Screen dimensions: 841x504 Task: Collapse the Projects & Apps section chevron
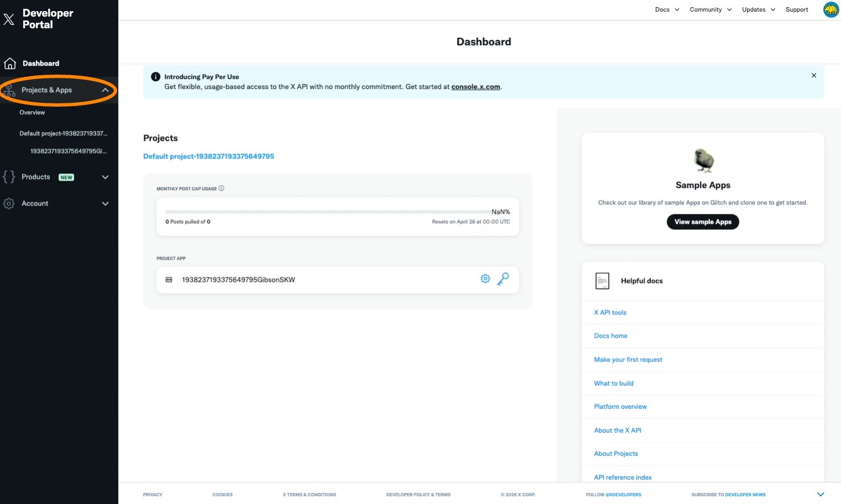[x=105, y=90]
